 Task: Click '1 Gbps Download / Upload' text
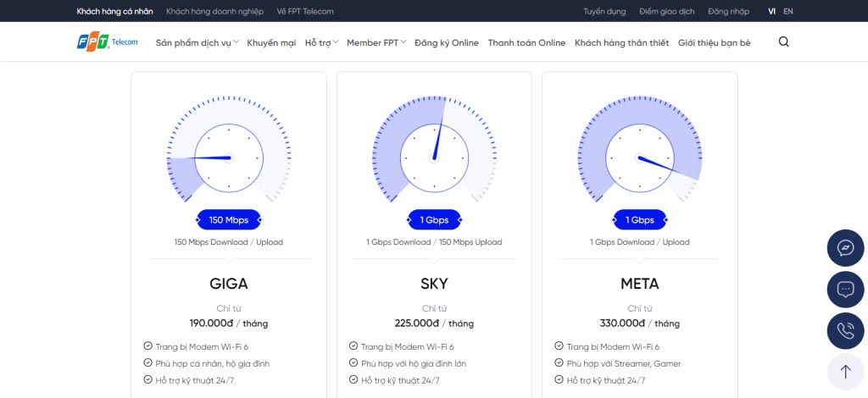pyautogui.click(x=639, y=242)
